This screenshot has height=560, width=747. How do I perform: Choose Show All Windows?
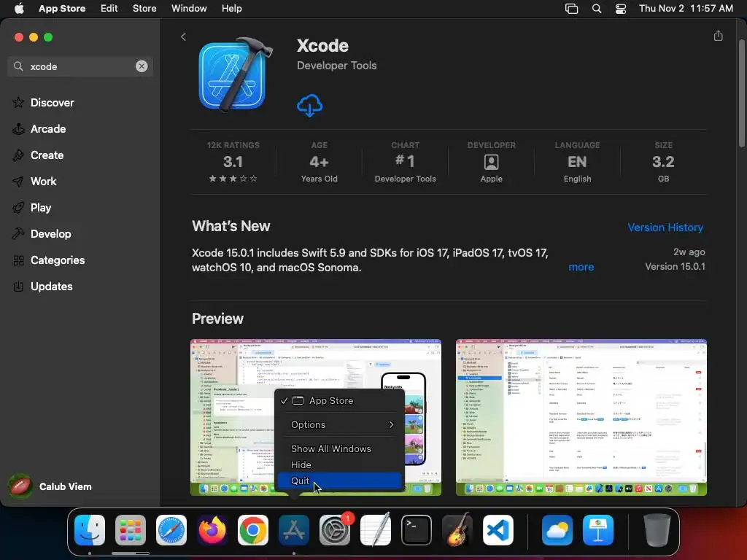click(x=340, y=448)
